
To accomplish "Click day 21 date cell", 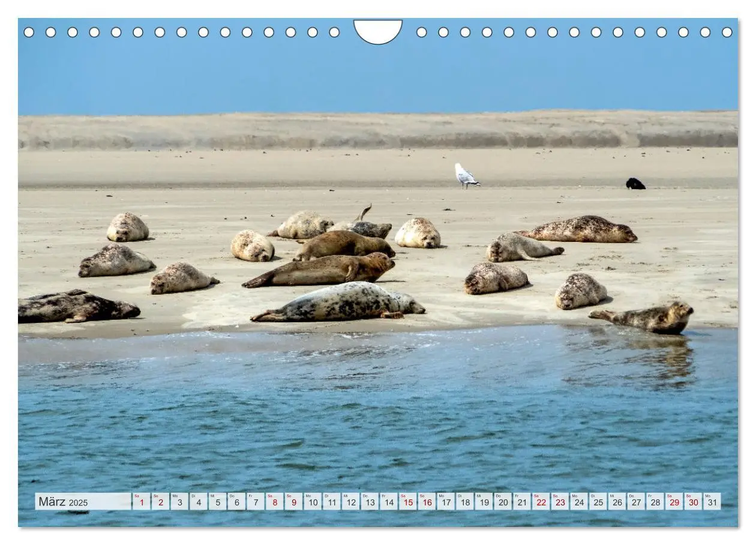I will [x=522, y=502].
